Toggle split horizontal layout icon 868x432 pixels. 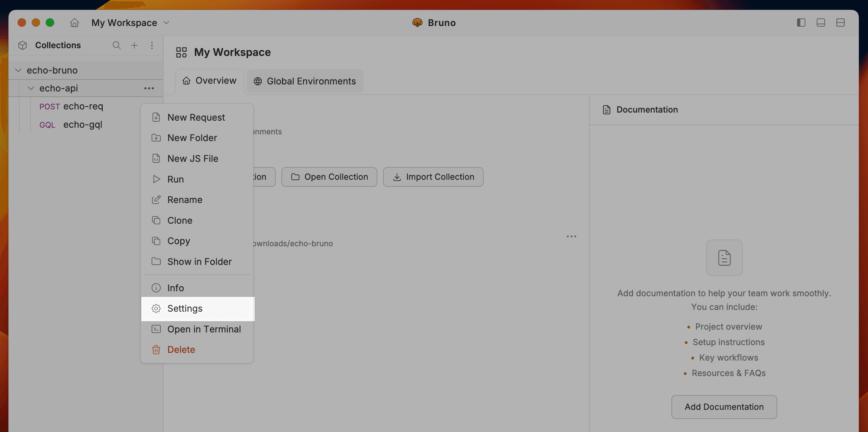841,23
